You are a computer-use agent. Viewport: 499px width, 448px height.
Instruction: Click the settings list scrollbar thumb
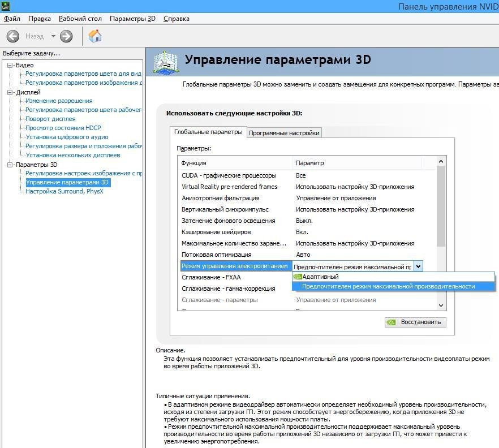pos(441,206)
